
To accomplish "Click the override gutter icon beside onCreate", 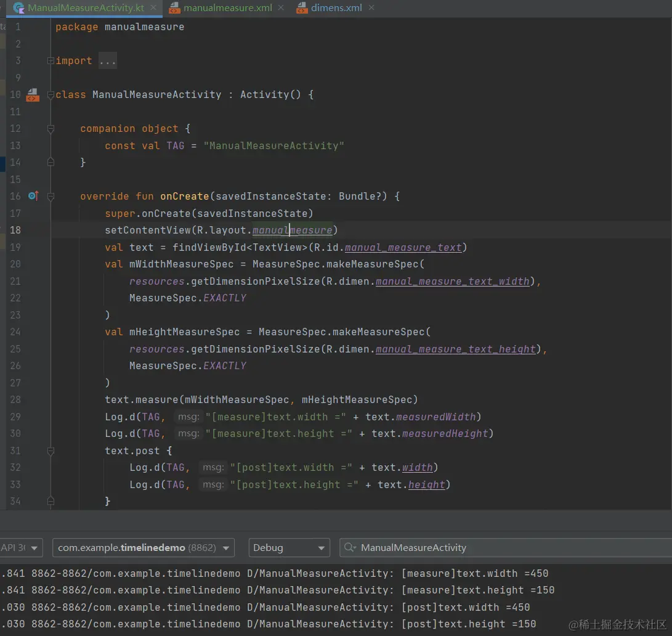I will coord(33,196).
